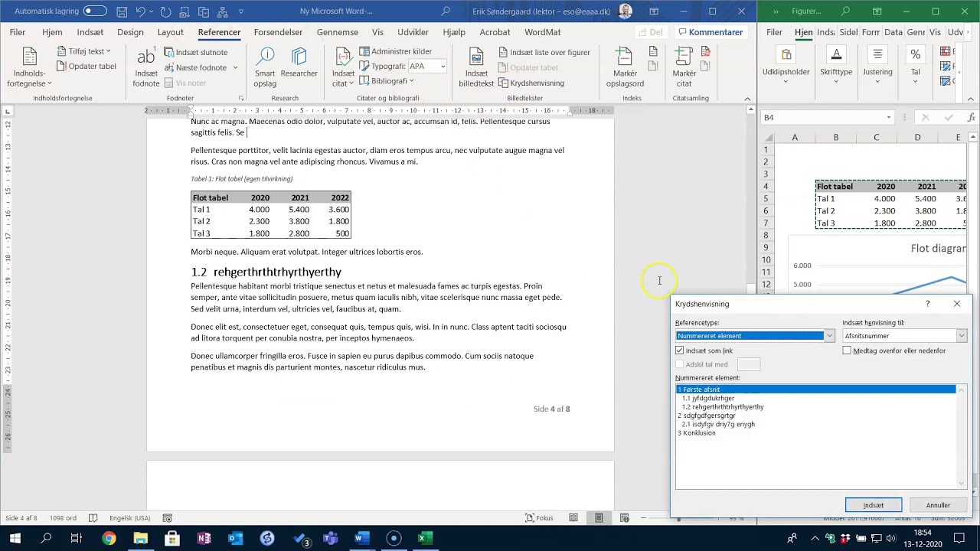The image size is (980, 551).
Task: Click Annuller button in dialog
Action: (x=938, y=505)
